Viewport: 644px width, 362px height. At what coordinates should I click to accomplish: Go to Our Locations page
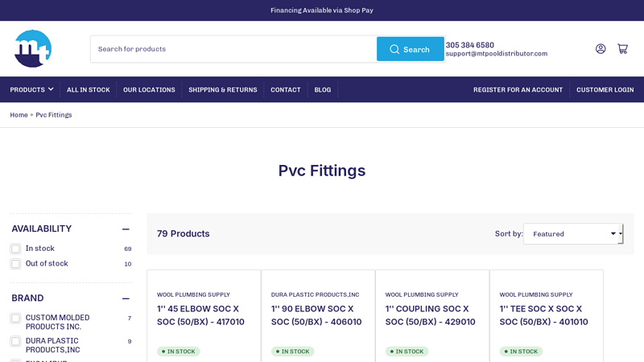coord(149,90)
